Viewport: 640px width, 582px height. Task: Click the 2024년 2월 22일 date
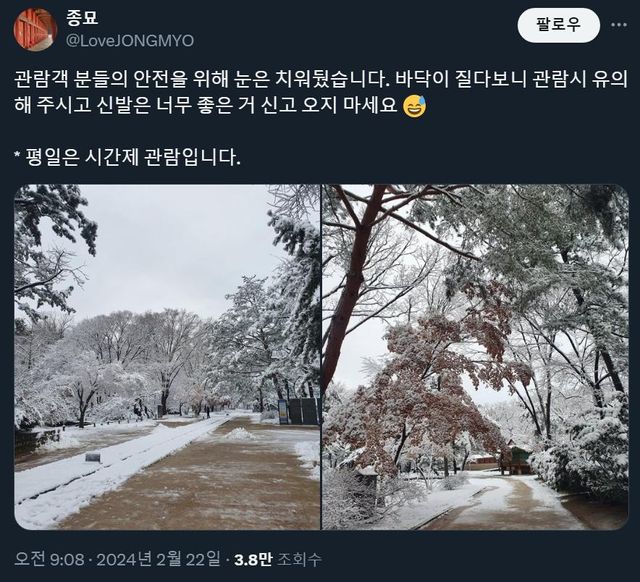158,559
